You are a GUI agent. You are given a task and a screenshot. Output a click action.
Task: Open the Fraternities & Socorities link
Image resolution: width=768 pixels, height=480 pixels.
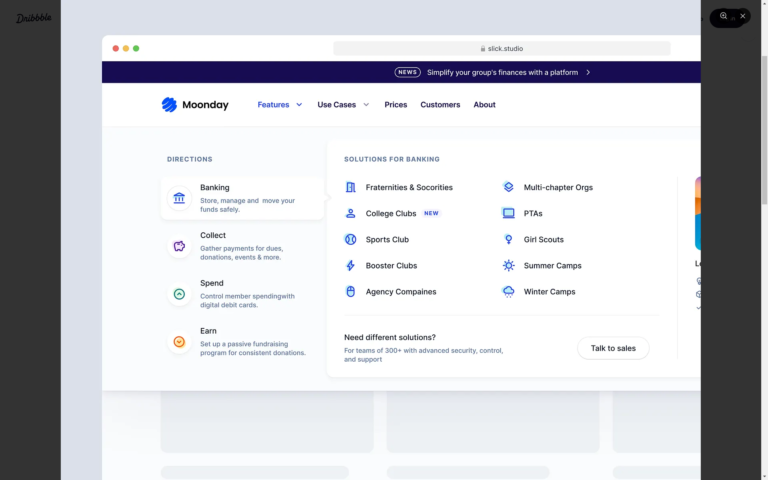pos(409,187)
